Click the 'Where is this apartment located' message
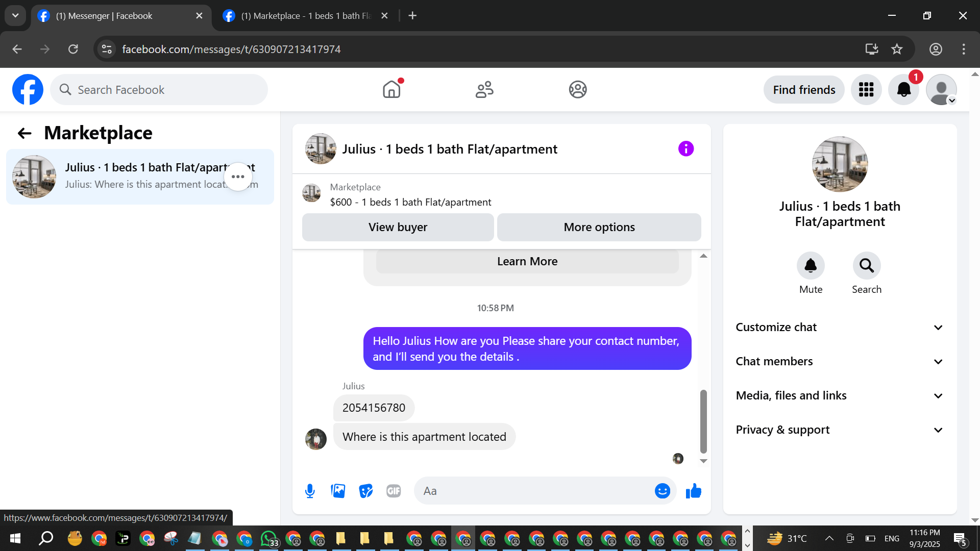980x551 pixels. coord(424,437)
